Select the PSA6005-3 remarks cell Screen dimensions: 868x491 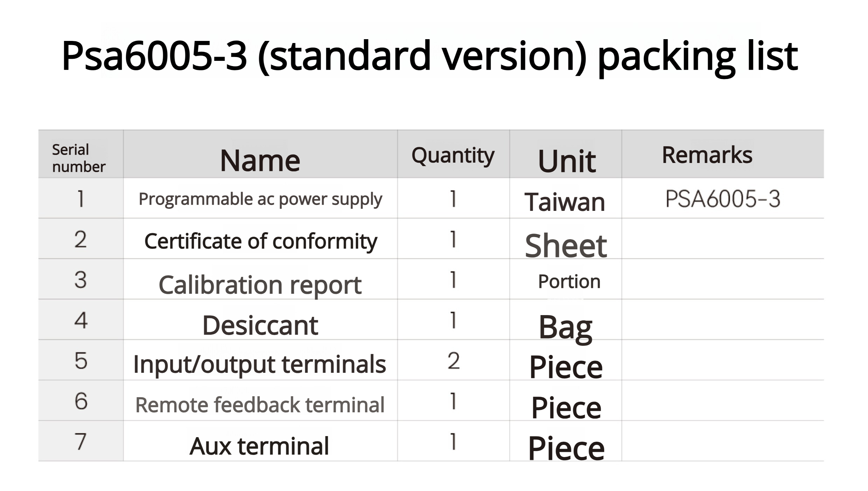pyautogui.click(x=723, y=199)
